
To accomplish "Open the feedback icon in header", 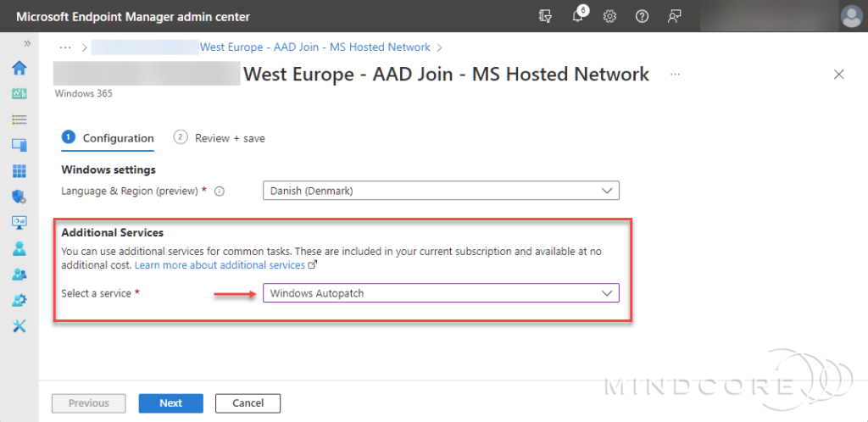I will [x=674, y=16].
